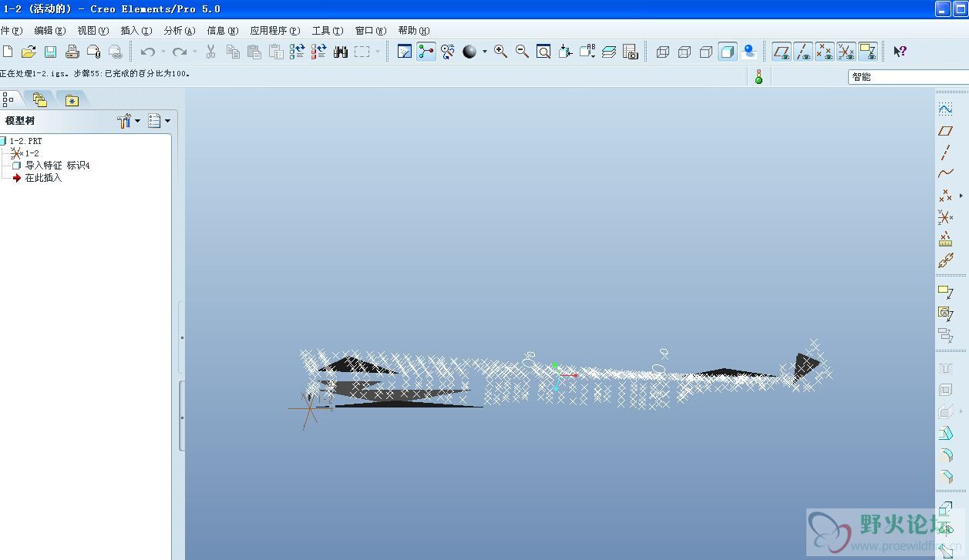
Task: Toggle no hidden line display mode
Action: (x=705, y=52)
